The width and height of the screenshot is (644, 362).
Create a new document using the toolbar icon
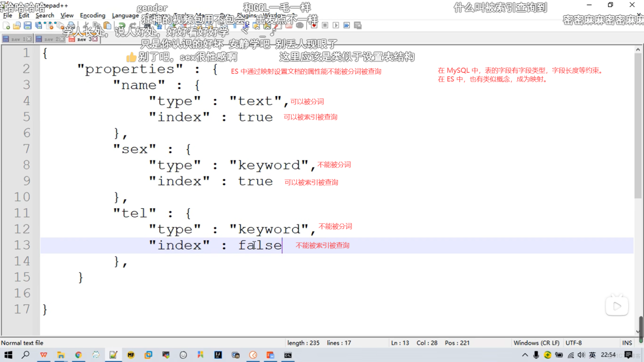[x=6, y=25]
